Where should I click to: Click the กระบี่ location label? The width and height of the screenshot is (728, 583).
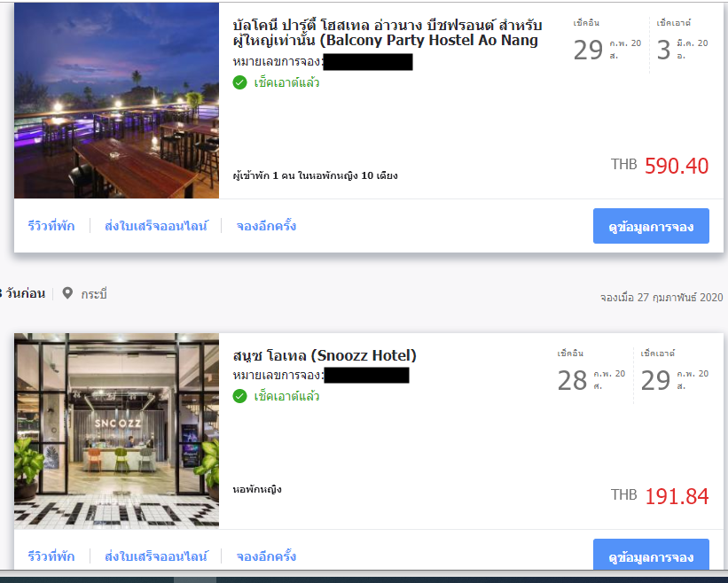pos(94,294)
